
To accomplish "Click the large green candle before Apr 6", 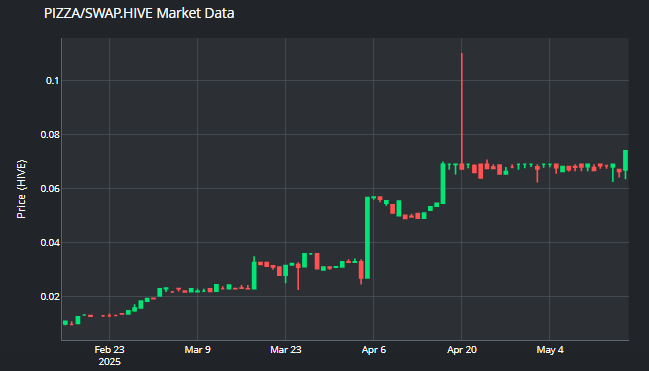I will pyautogui.click(x=367, y=238).
